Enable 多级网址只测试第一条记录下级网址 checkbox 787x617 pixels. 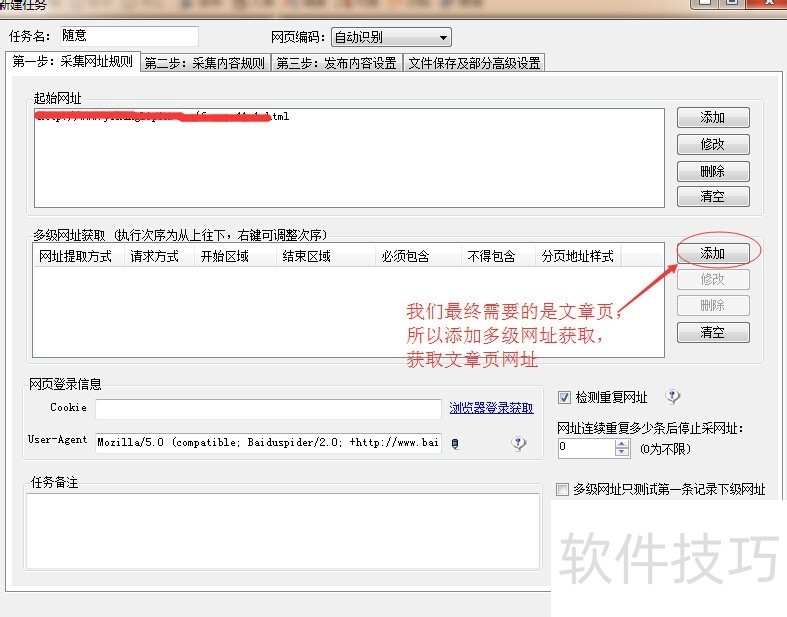(x=562, y=489)
